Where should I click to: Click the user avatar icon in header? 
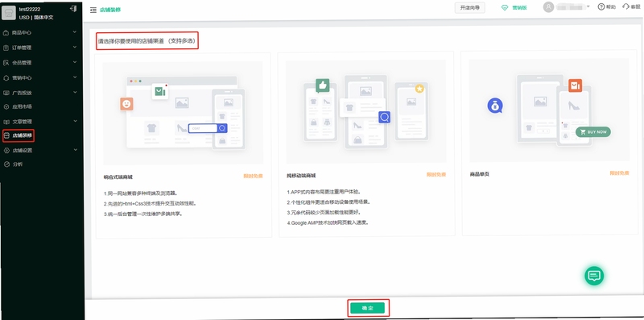(x=548, y=7)
